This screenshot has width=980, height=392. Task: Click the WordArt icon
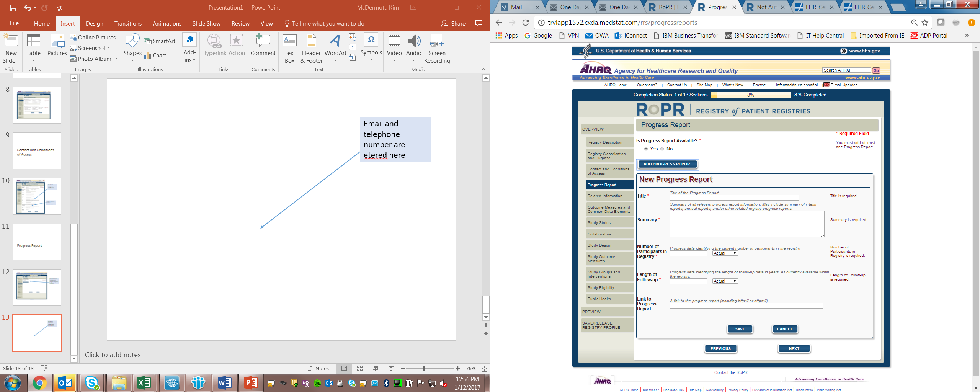335,48
